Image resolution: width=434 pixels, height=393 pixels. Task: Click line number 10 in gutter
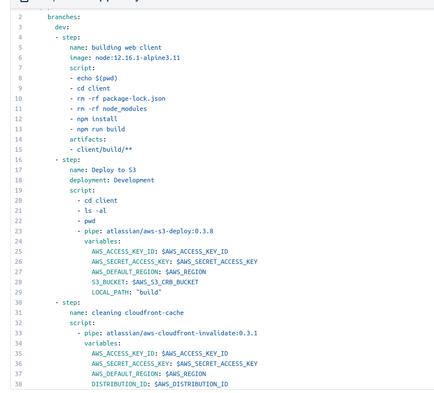point(18,99)
